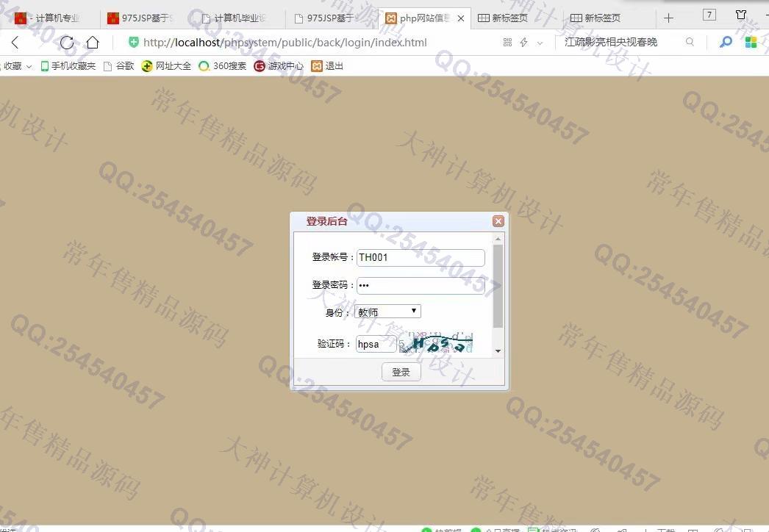Click the dialog scrollbar up arrow
Image resolution: width=769 pixels, height=532 pixels.
pos(498,239)
